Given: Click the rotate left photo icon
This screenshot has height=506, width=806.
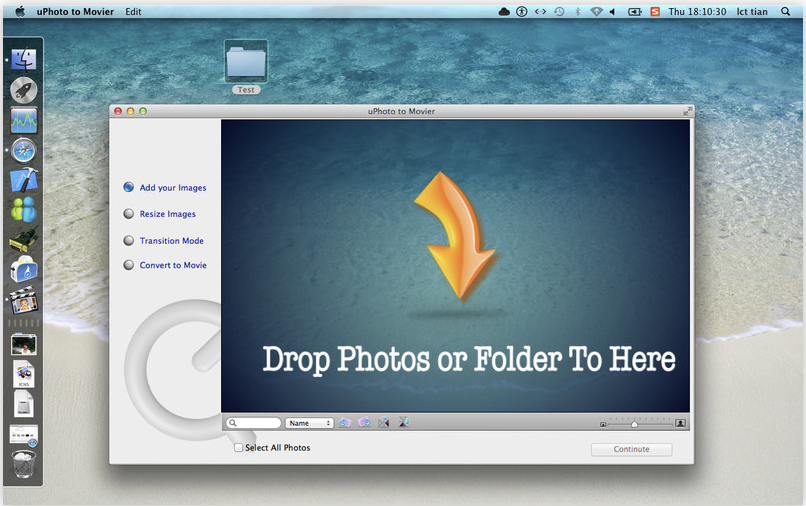Looking at the screenshot, I should point(344,423).
